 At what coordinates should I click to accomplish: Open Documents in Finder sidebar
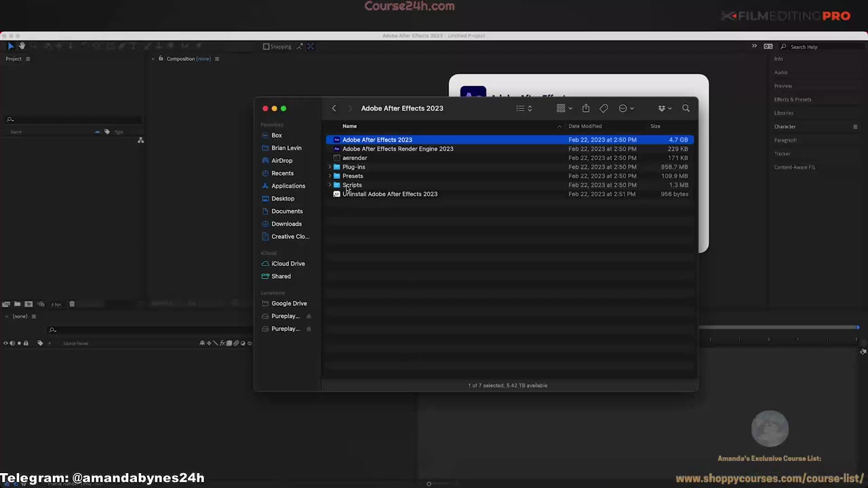[x=286, y=211]
